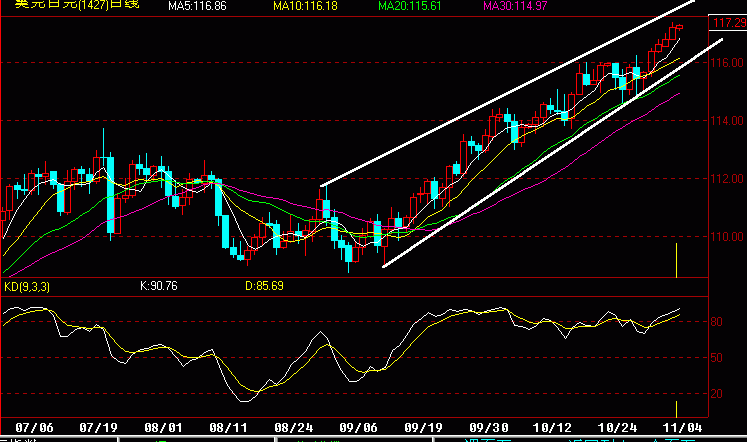
Task: Select the 07/19 date on the time axis
Action: tap(99, 428)
